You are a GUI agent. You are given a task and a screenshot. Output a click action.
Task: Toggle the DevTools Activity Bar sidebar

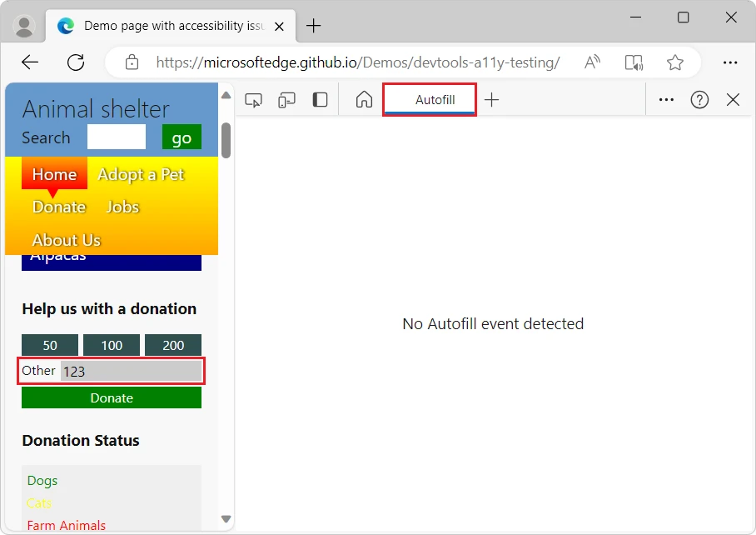[321, 100]
